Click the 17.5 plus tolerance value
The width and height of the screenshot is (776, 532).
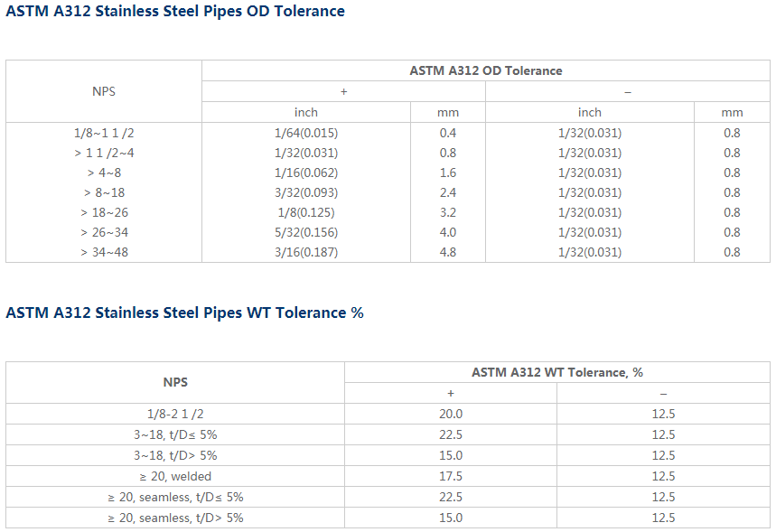pyautogui.click(x=450, y=476)
